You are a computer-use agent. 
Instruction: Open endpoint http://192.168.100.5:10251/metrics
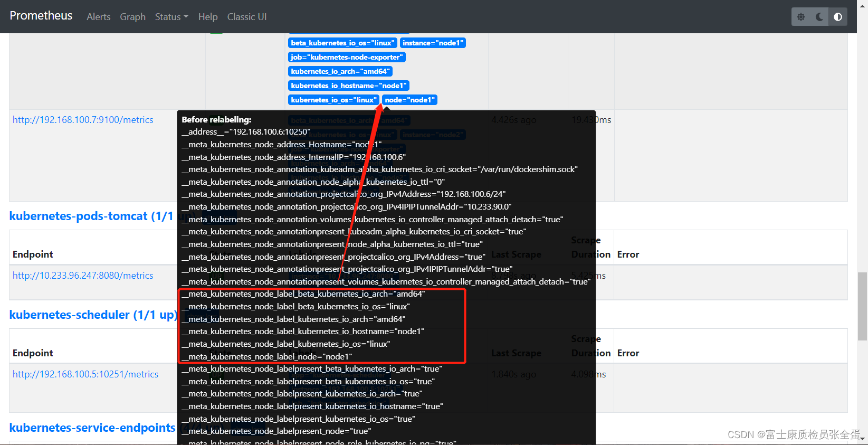(85, 374)
